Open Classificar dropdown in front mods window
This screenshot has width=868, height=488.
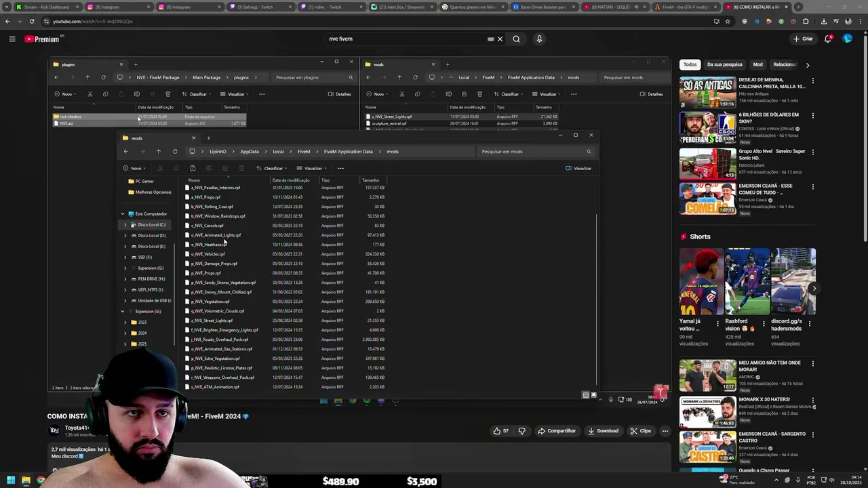pos(273,168)
